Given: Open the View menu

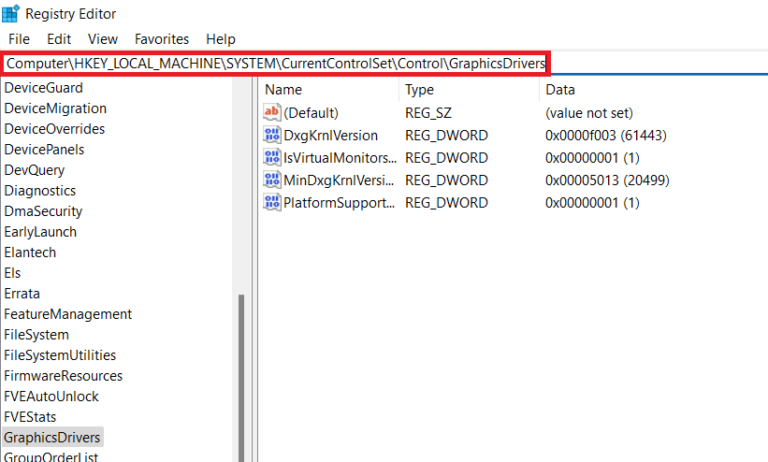Looking at the screenshot, I should (102, 39).
